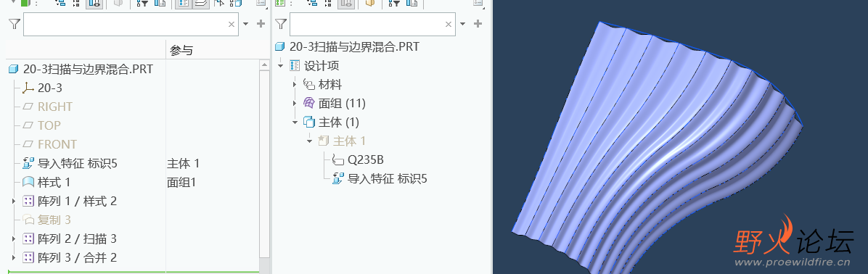Click the 面组1 cell in 参与 column
Screen dimensions: 868x274
181,182
